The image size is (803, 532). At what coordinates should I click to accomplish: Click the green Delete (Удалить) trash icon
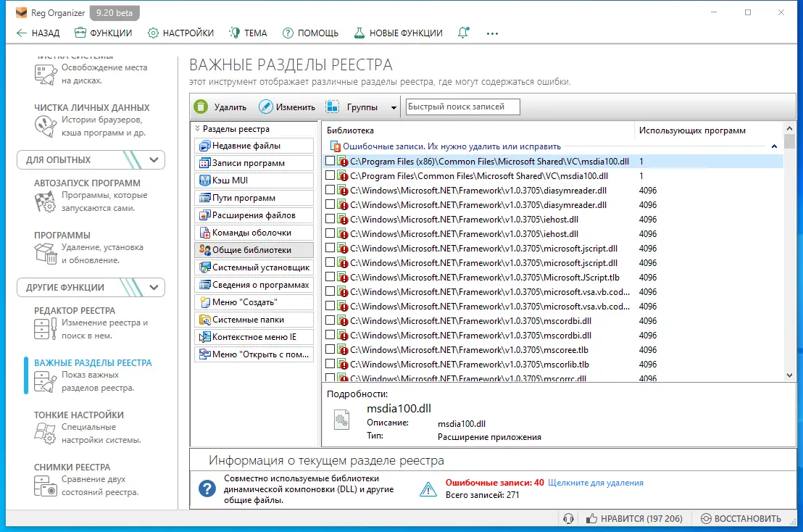pyautogui.click(x=201, y=107)
